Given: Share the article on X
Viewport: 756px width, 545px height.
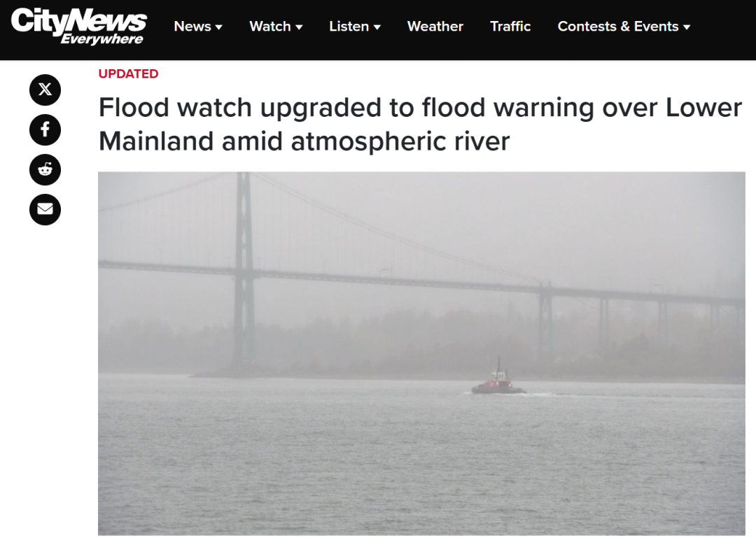Looking at the screenshot, I should [45, 90].
